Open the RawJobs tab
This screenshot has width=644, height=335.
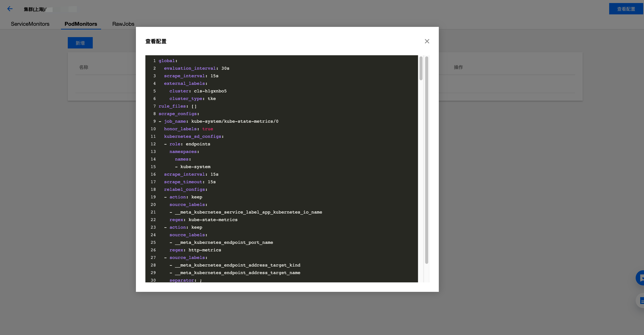point(123,24)
